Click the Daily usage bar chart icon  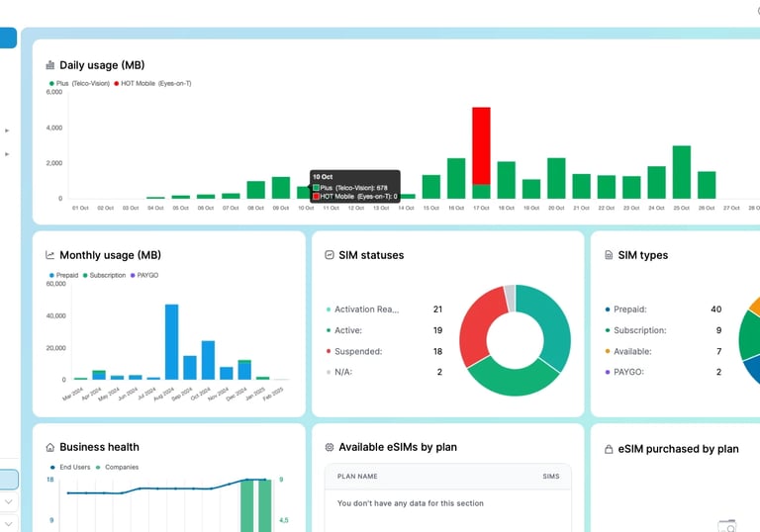pyautogui.click(x=49, y=65)
